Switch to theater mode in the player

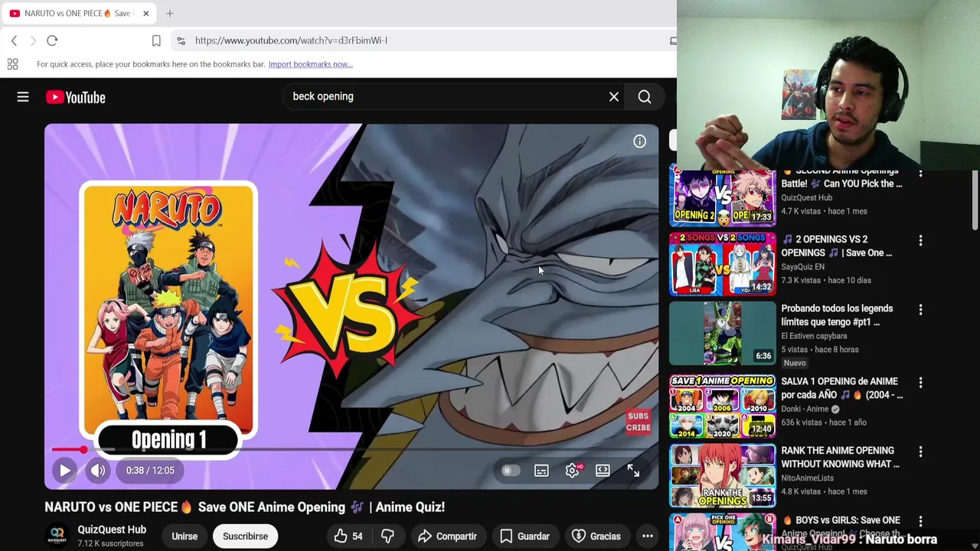coord(603,471)
